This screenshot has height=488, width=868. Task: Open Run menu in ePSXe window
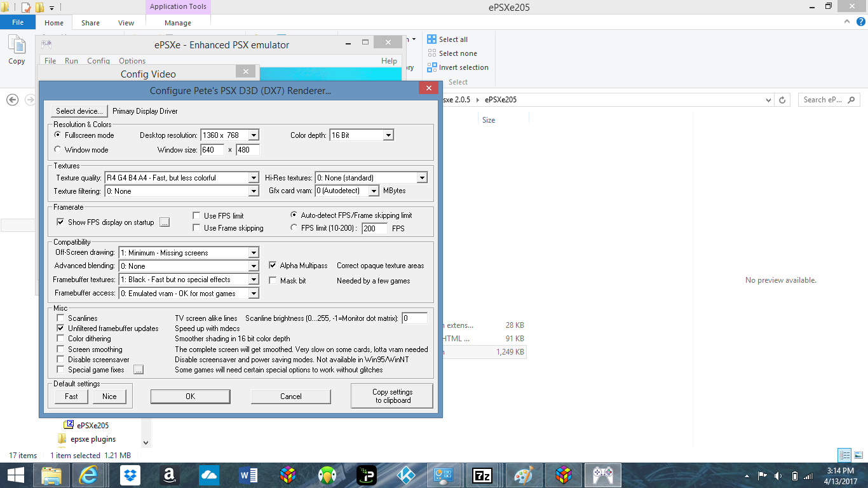tap(71, 61)
